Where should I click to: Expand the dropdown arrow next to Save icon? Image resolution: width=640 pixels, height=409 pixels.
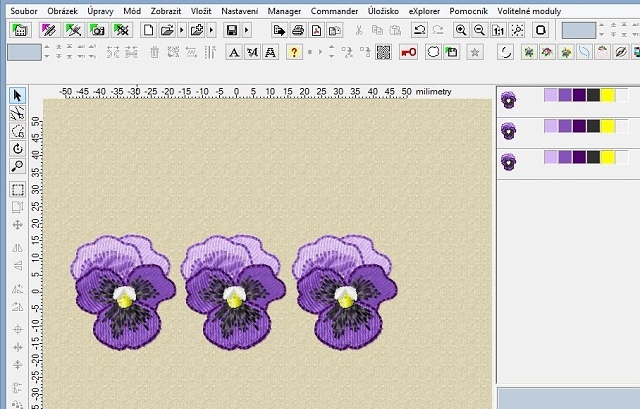(245, 30)
